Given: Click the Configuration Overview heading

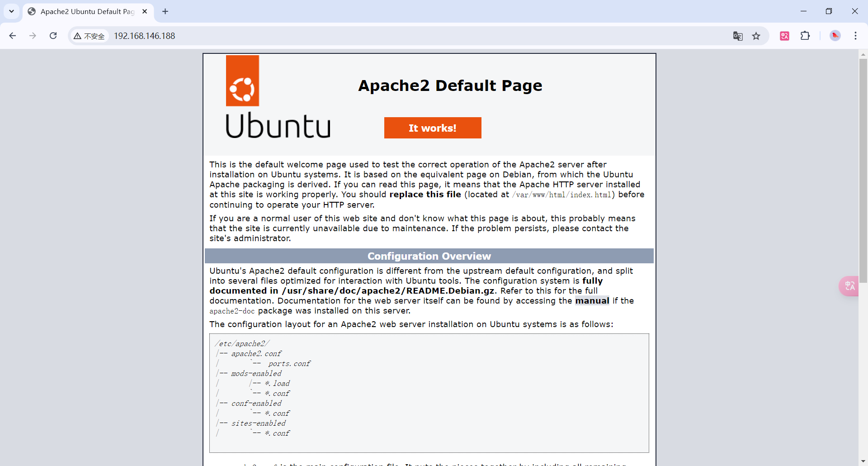Looking at the screenshot, I should (429, 256).
